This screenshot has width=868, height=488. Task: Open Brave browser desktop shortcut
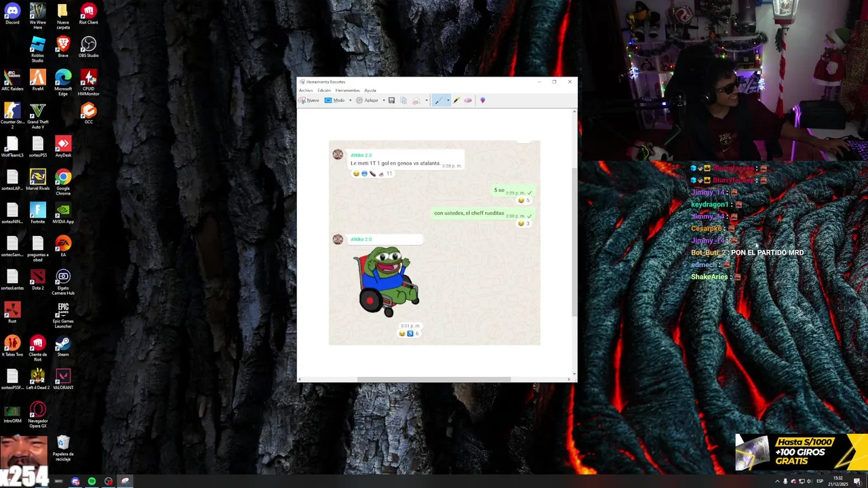(63, 47)
